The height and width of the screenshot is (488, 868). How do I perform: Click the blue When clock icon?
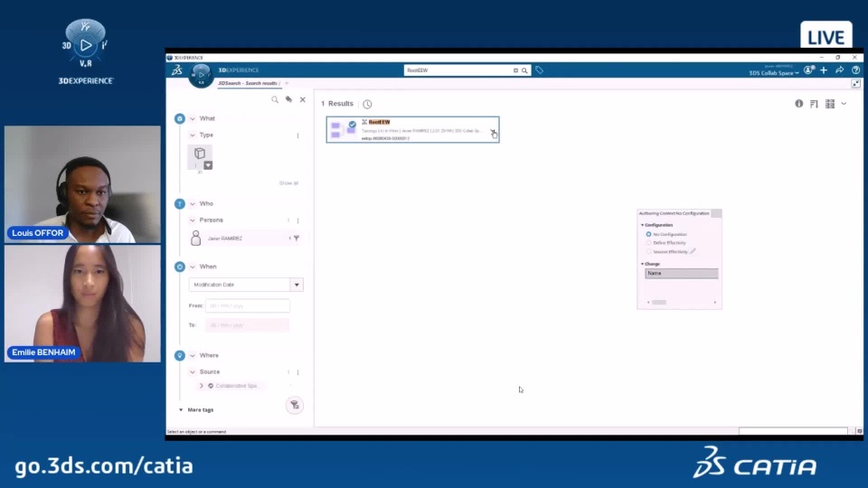[x=180, y=267]
